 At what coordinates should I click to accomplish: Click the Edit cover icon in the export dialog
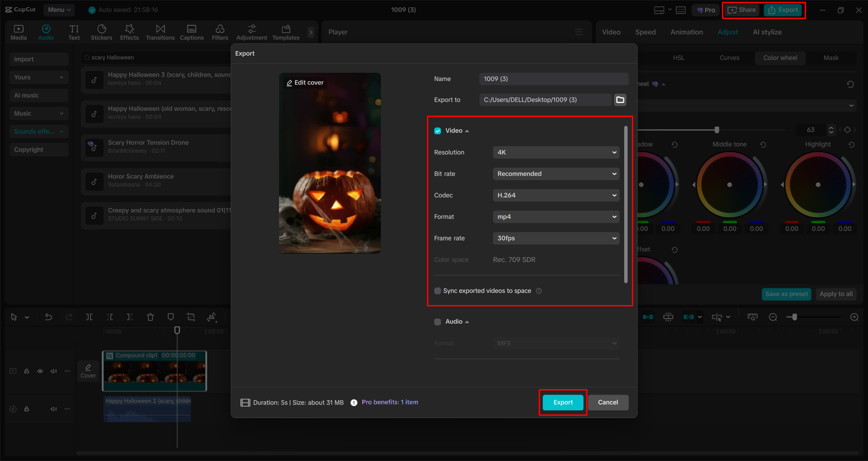coord(289,82)
